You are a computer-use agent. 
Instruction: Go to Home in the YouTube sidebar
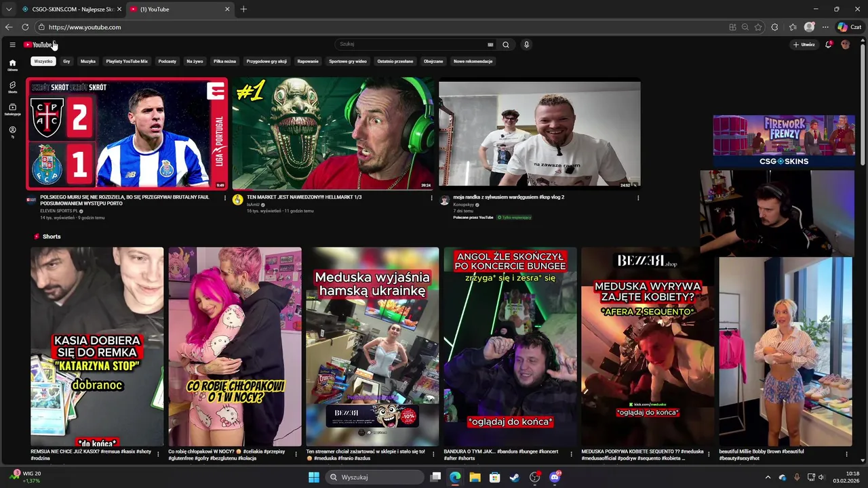click(x=12, y=65)
